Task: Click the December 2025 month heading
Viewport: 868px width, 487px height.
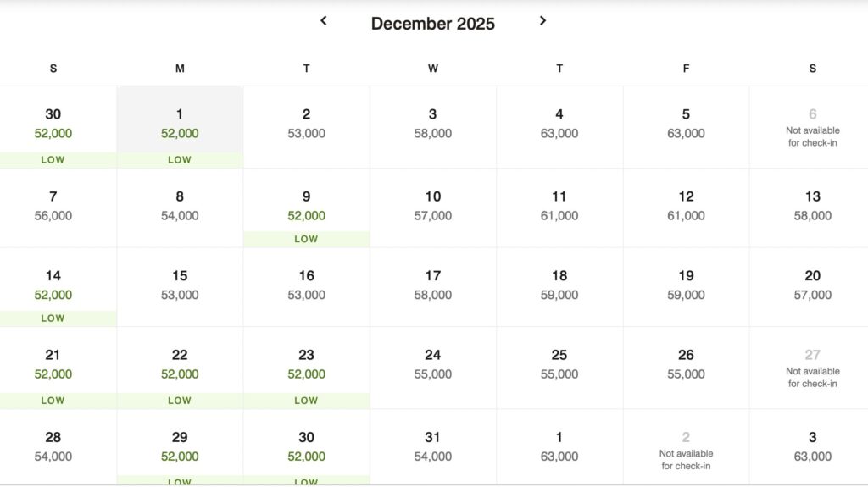Action: (x=433, y=23)
